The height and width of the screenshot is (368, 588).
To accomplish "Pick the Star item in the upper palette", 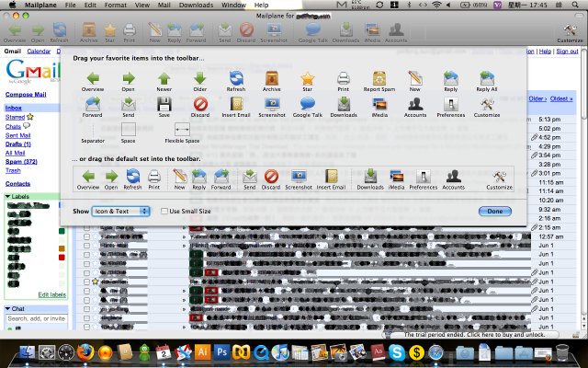I will [307, 81].
